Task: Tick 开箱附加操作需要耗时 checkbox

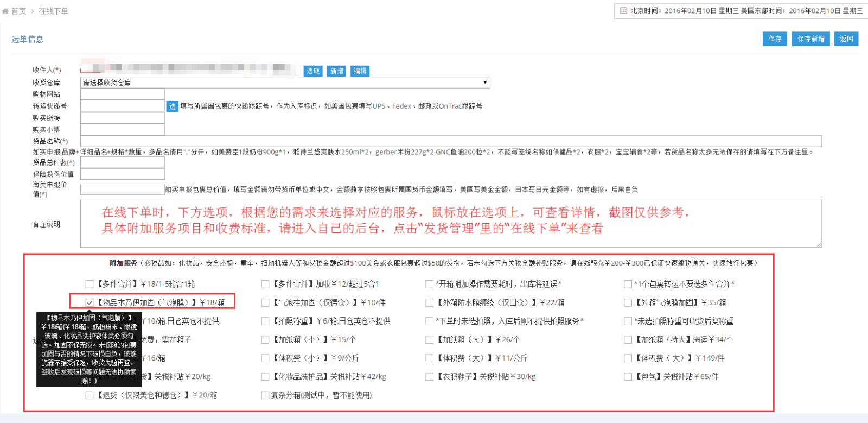Action: pos(430,284)
